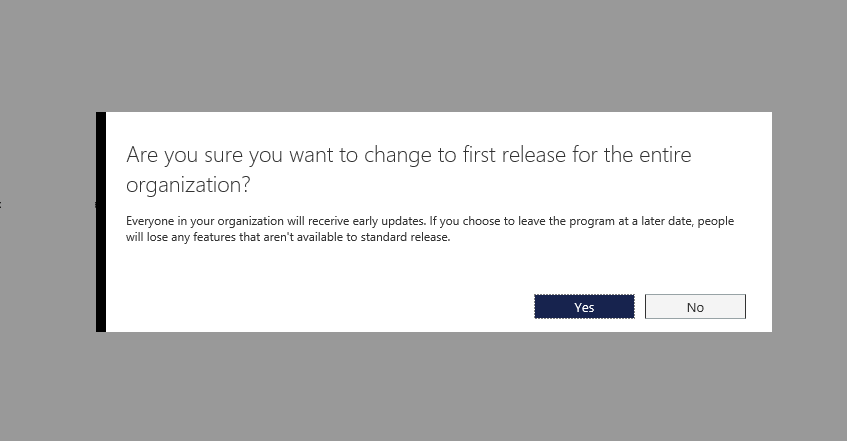Screen dimensions: 847x441
Task: Click the word "Everyone" in the description
Action: [150, 221]
